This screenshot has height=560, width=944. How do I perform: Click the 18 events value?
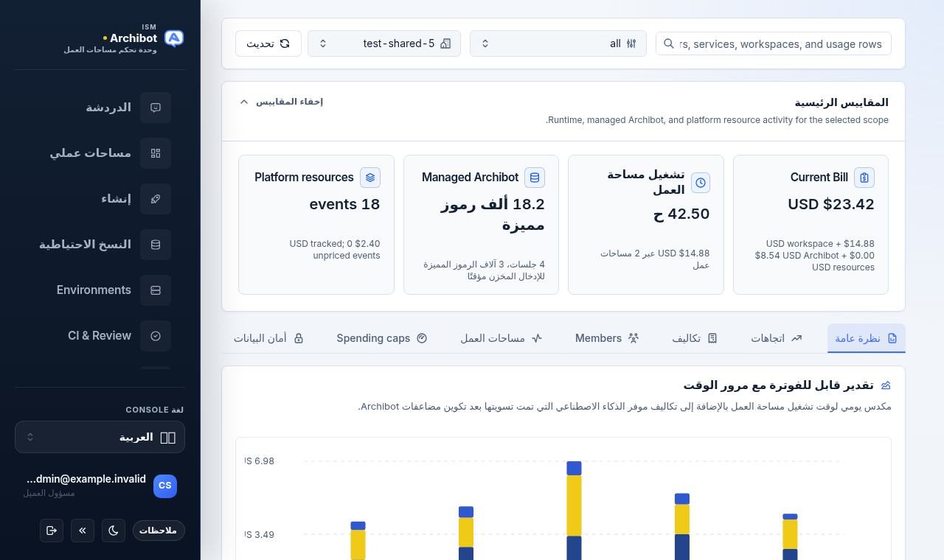pyautogui.click(x=344, y=204)
